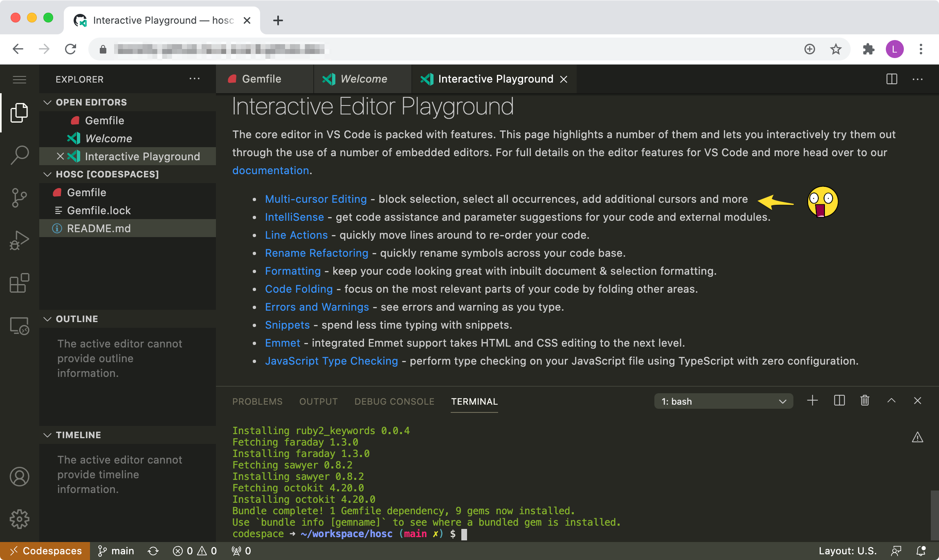Click the Codespaces remote status button

pyautogui.click(x=45, y=551)
